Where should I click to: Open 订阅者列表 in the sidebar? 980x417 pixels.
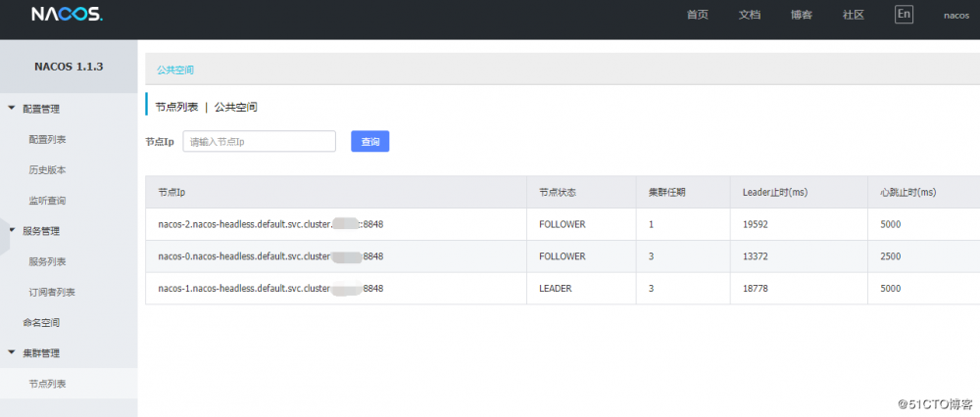pyautogui.click(x=52, y=292)
